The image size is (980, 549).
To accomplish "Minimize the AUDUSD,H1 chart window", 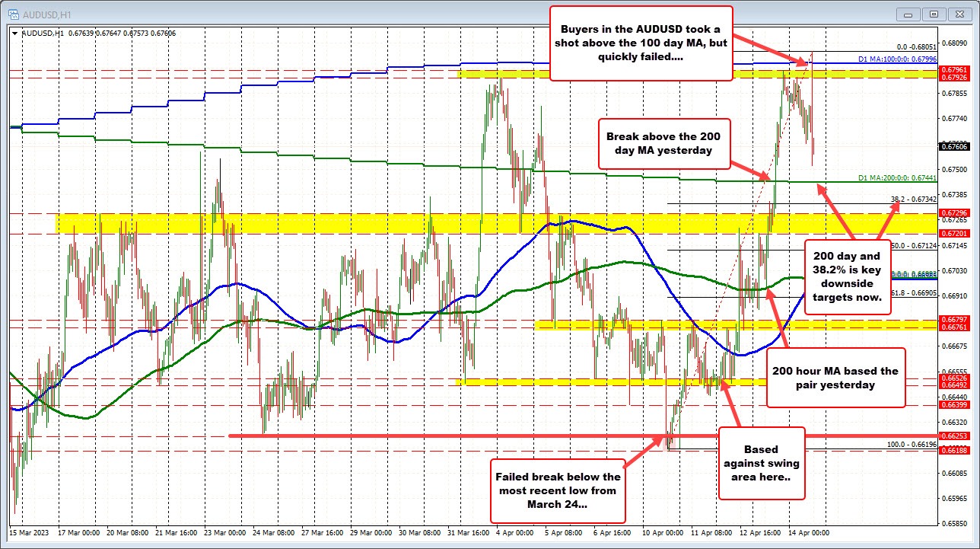I will (x=909, y=13).
